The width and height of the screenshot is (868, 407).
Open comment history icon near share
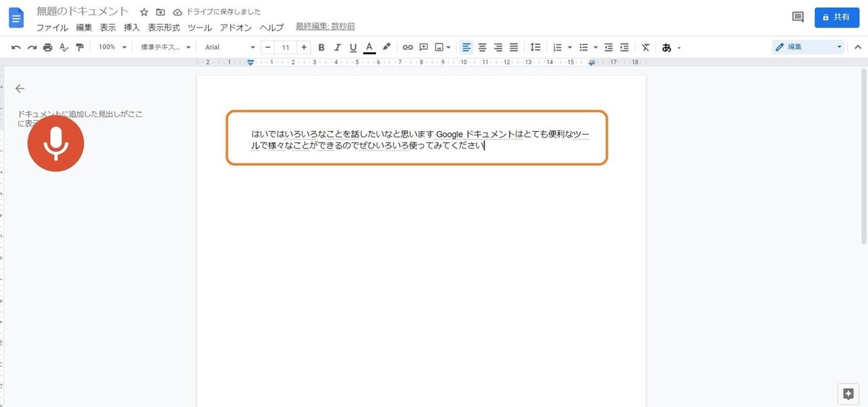798,17
